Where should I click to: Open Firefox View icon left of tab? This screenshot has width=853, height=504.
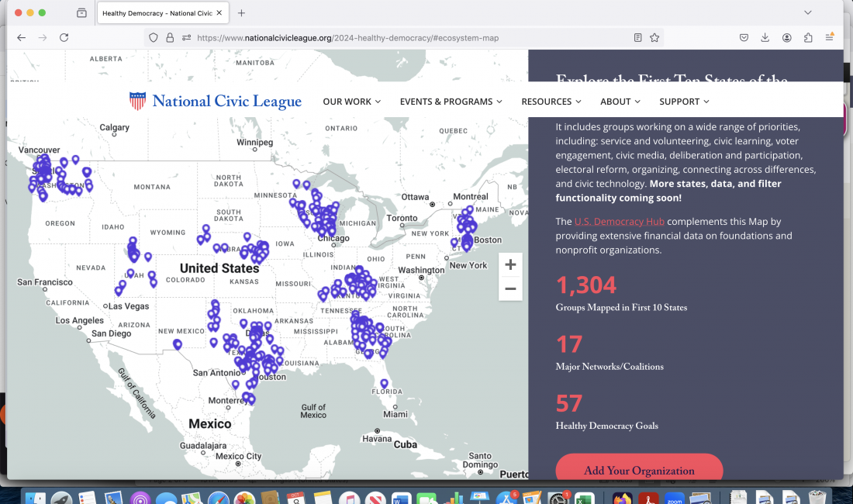pyautogui.click(x=81, y=12)
